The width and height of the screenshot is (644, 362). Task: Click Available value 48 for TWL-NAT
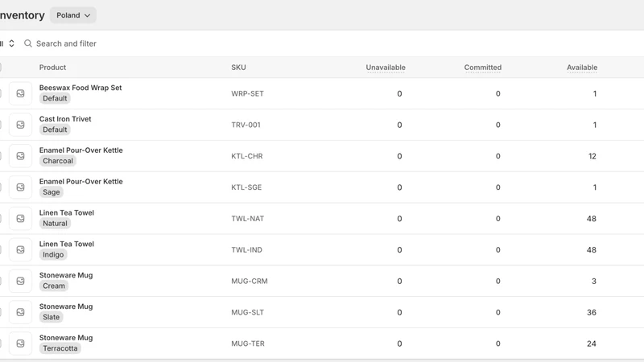coord(592,218)
